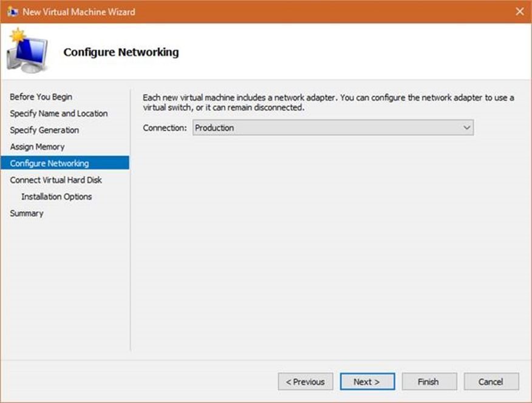Click the network adapter description text

328,103
